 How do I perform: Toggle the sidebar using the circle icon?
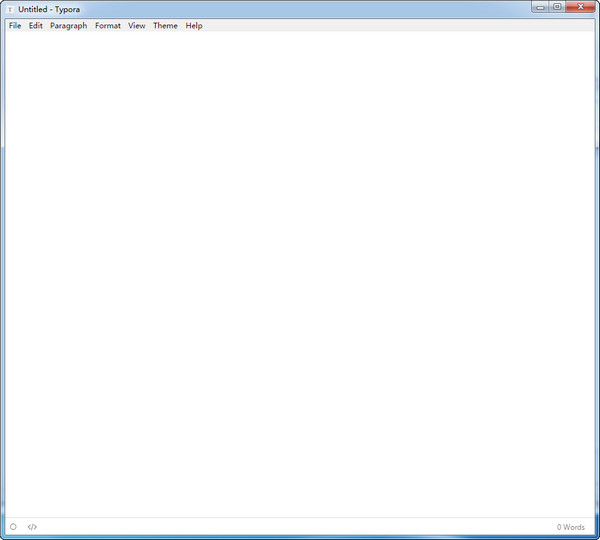(x=13, y=527)
